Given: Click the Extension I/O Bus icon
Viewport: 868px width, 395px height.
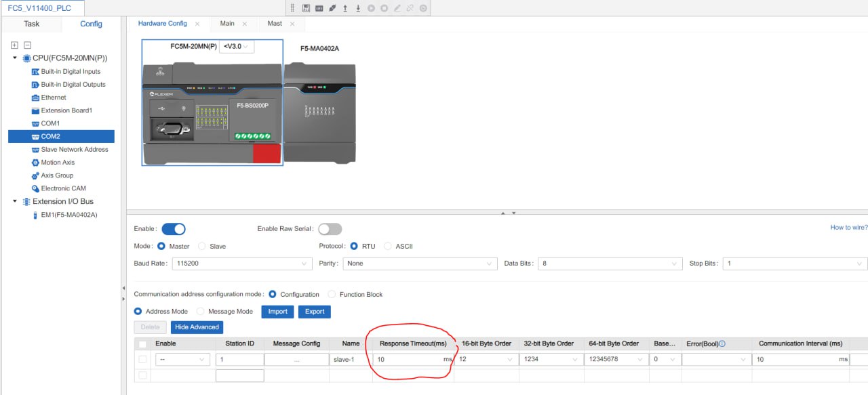Looking at the screenshot, I should point(26,201).
